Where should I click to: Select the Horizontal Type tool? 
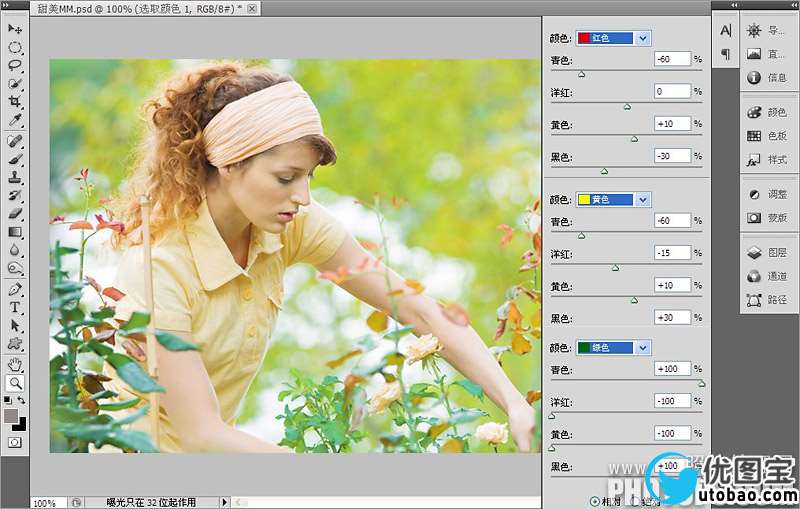pos(15,307)
